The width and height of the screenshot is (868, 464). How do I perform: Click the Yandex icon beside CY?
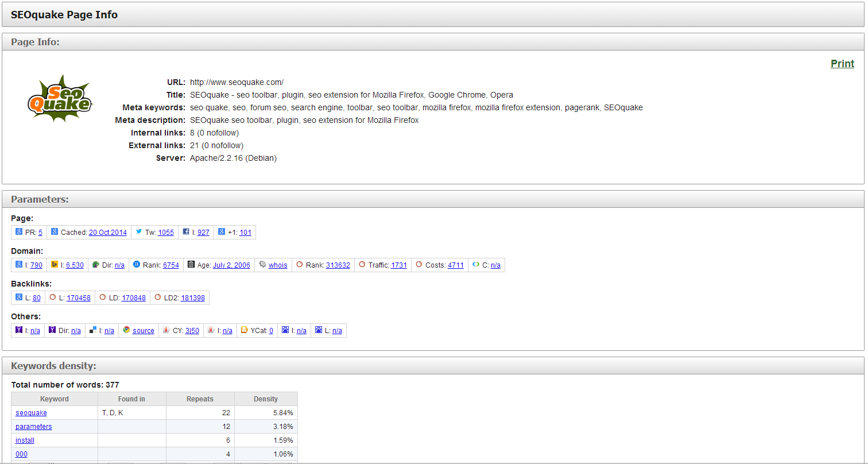(166, 330)
